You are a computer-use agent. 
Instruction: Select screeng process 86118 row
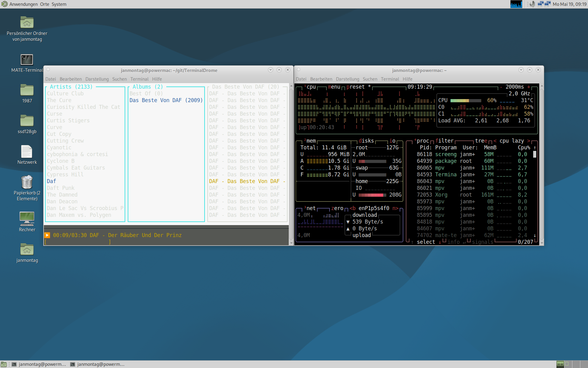tap(472, 154)
